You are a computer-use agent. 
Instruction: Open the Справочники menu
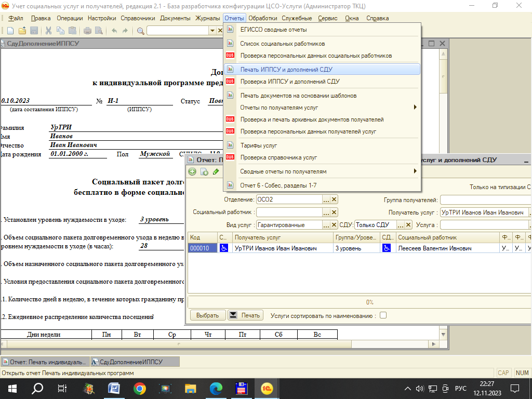[x=138, y=18]
